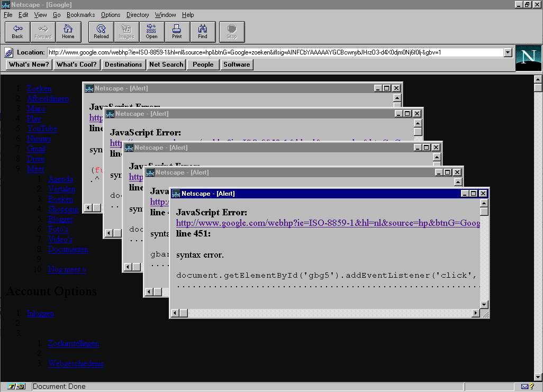This screenshot has height=392, width=543.
Task: Open the Gmail link in sidebar
Action: 36,149
